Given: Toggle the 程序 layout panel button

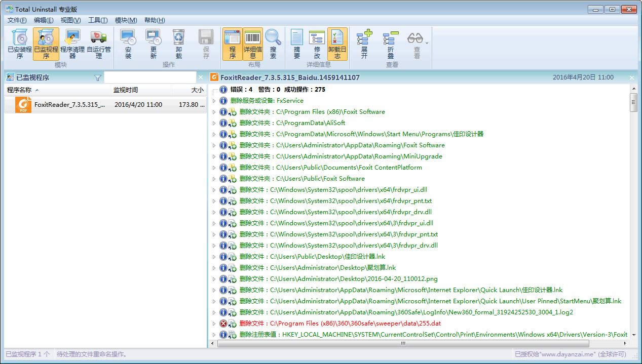Looking at the screenshot, I should pos(232,44).
